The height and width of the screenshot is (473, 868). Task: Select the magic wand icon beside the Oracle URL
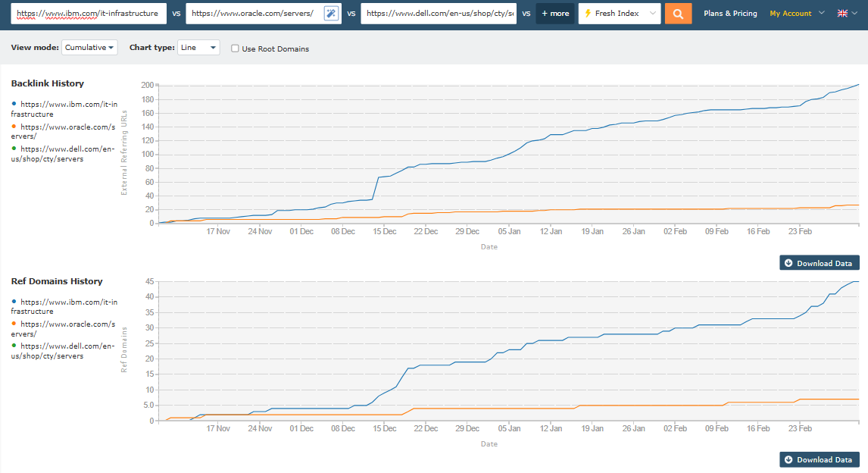tap(331, 13)
